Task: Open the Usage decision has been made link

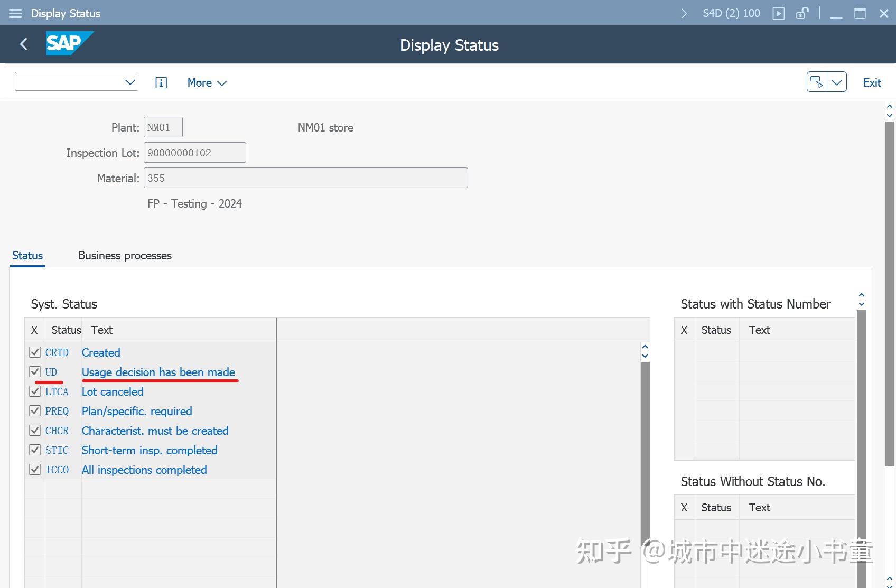Action: click(x=158, y=372)
